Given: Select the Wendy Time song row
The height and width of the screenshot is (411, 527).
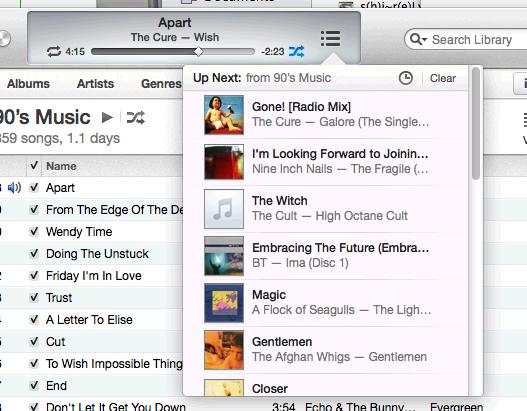Looking at the screenshot, I should tap(91, 232).
